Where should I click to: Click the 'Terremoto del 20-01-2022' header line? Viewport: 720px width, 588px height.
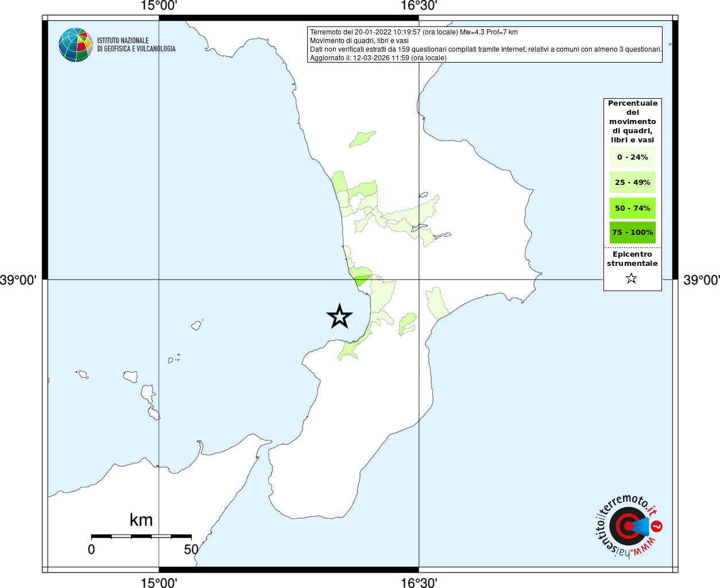coord(413,32)
